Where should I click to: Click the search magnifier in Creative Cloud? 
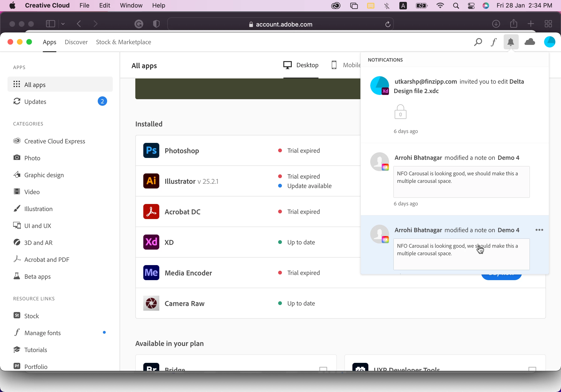point(478,42)
